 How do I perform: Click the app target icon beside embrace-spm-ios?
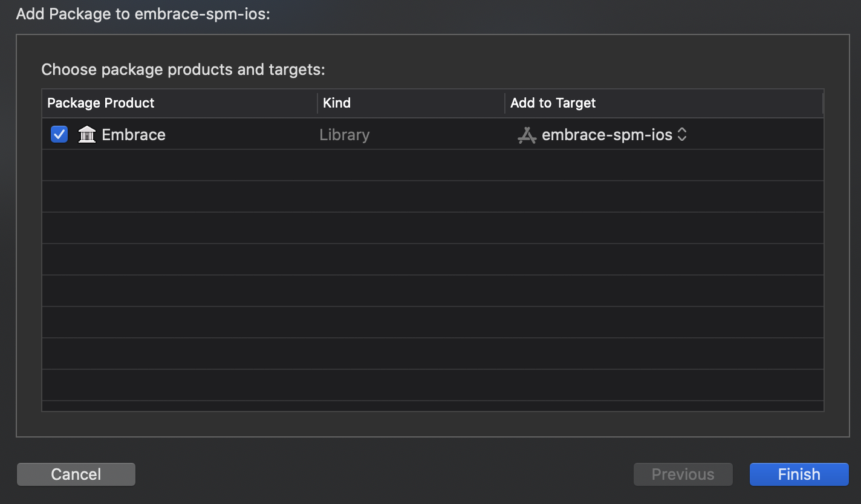point(527,135)
